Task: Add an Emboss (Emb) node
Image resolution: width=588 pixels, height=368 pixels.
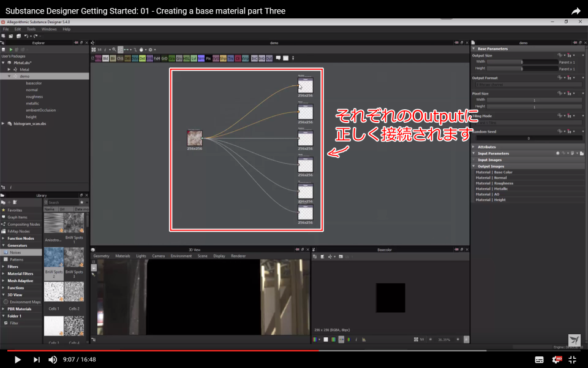Action: coord(149,58)
